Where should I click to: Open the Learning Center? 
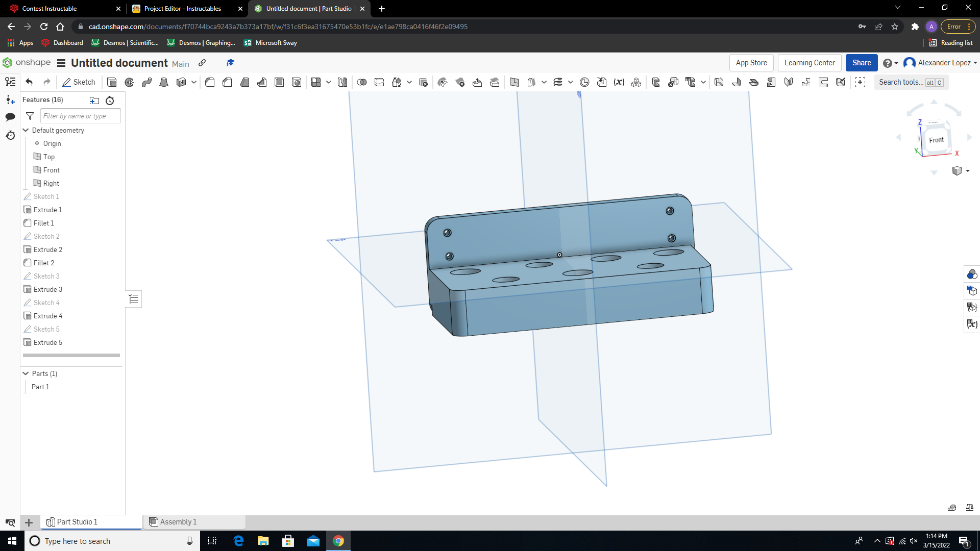(810, 63)
